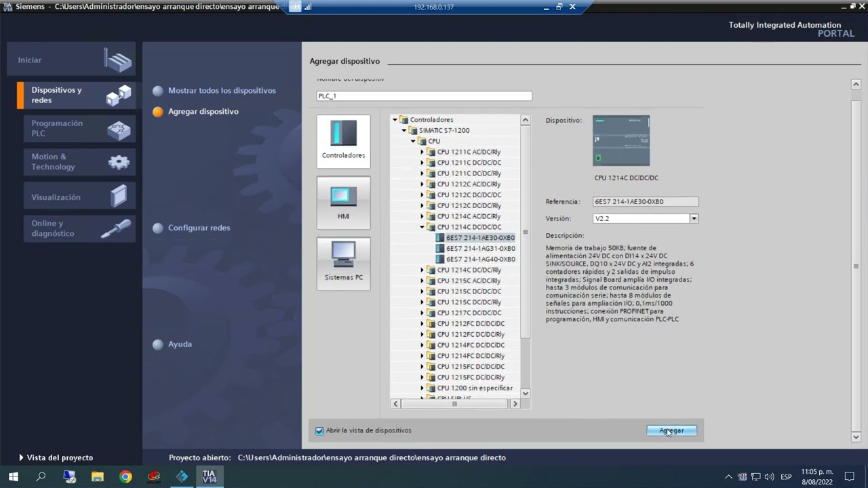This screenshot has height=488, width=868.
Task: Toggle 'Abrir la vista de dispositivos' checkbox
Action: pyautogui.click(x=319, y=430)
